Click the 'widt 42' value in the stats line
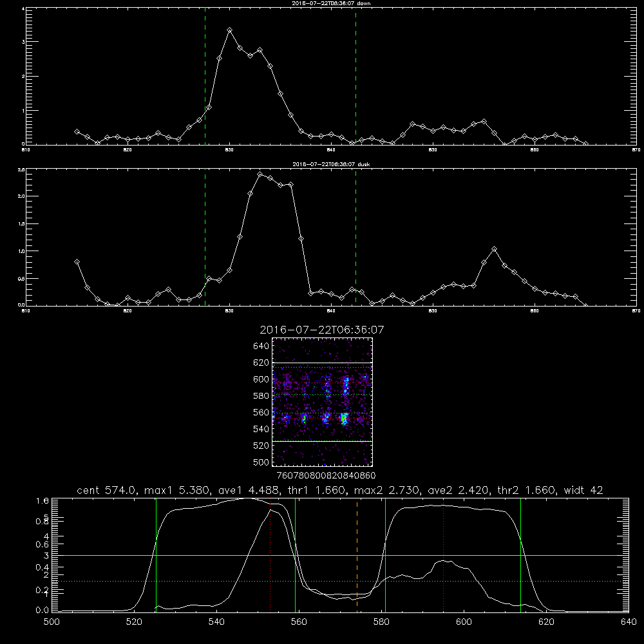The image size is (644, 644). pyautogui.click(x=583, y=490)
